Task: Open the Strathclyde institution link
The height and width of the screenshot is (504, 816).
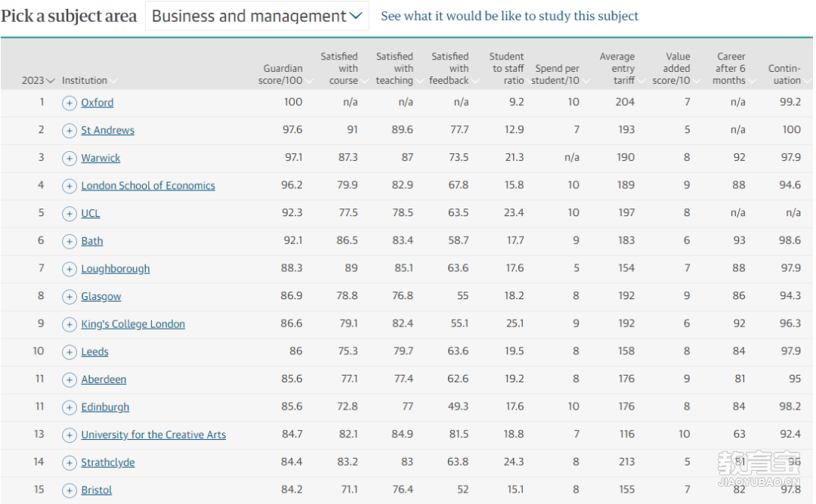Action: coord(108,462)
